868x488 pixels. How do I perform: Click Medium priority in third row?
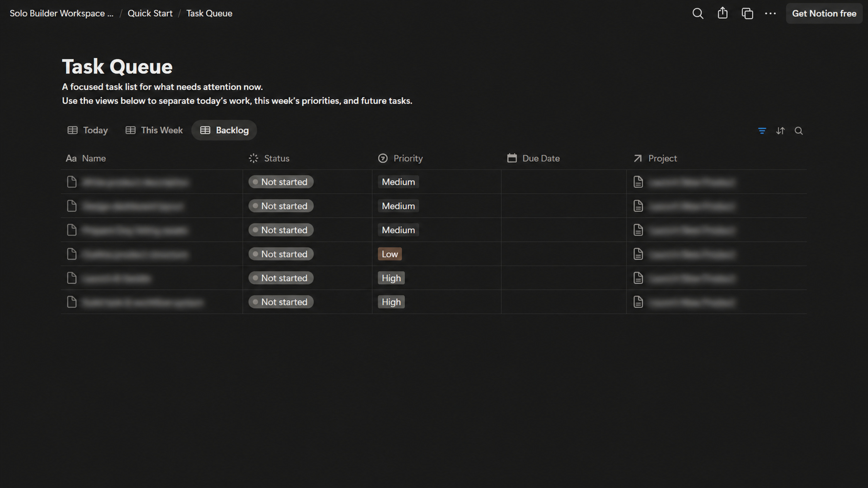[x=398, y=230]
